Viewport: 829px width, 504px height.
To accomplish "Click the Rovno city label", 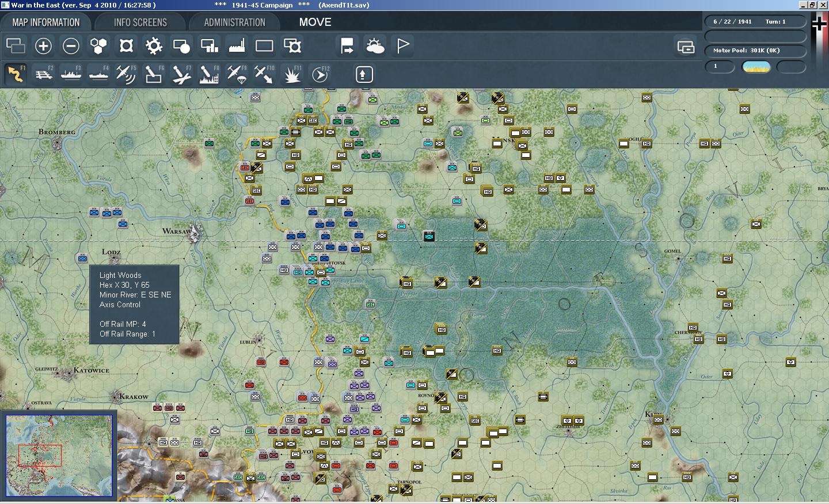I will click(426, 395).
